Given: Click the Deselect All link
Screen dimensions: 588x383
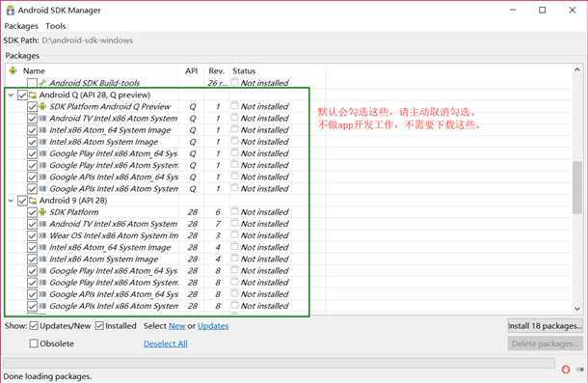Looking at the screenshot, I should 166,343.
